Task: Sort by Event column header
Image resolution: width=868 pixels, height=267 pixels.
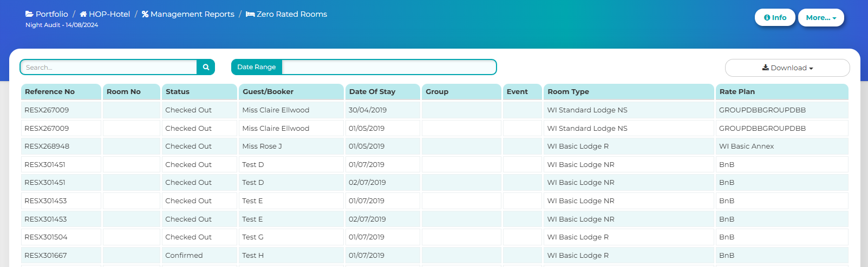Action: 523,91
